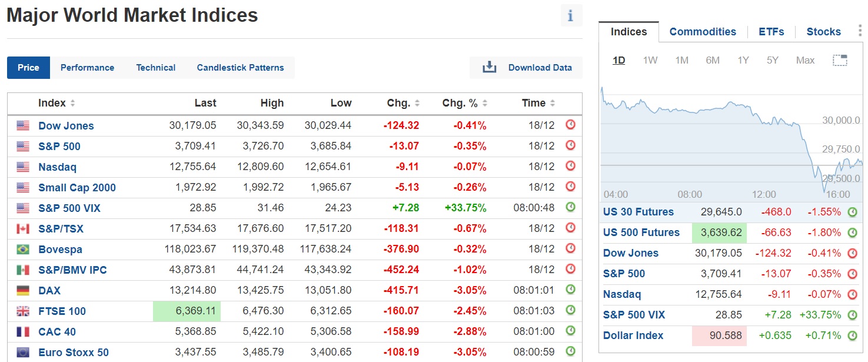Open US 30 Futures link in sidebar
The image size is (868, 362).
pos(638,212)
